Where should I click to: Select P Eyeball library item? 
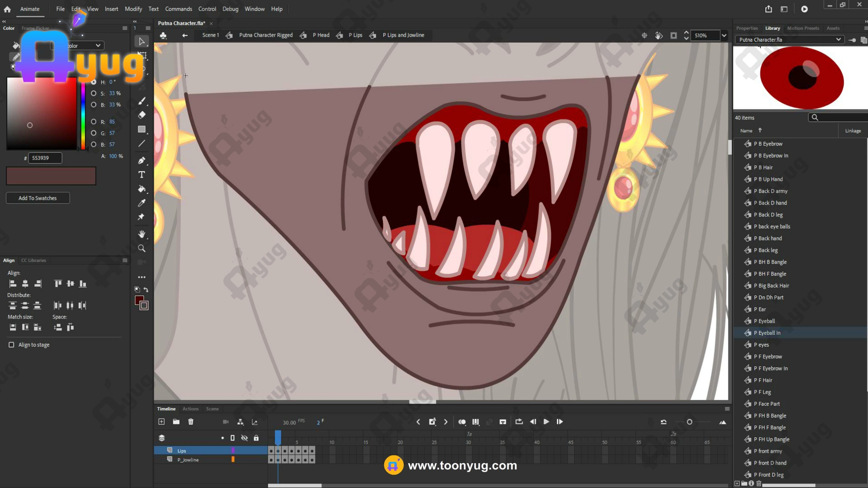coord(766,321)
